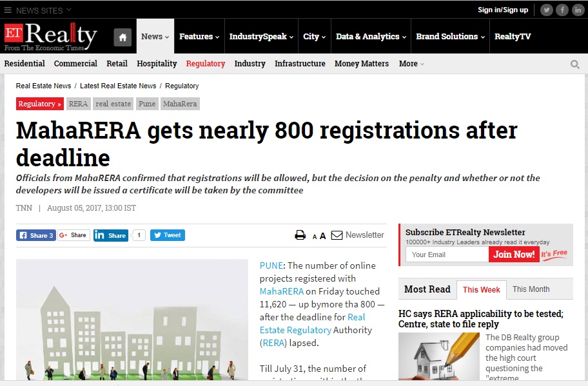
Task: Click the Pune tag
Action: click(147, 104)
